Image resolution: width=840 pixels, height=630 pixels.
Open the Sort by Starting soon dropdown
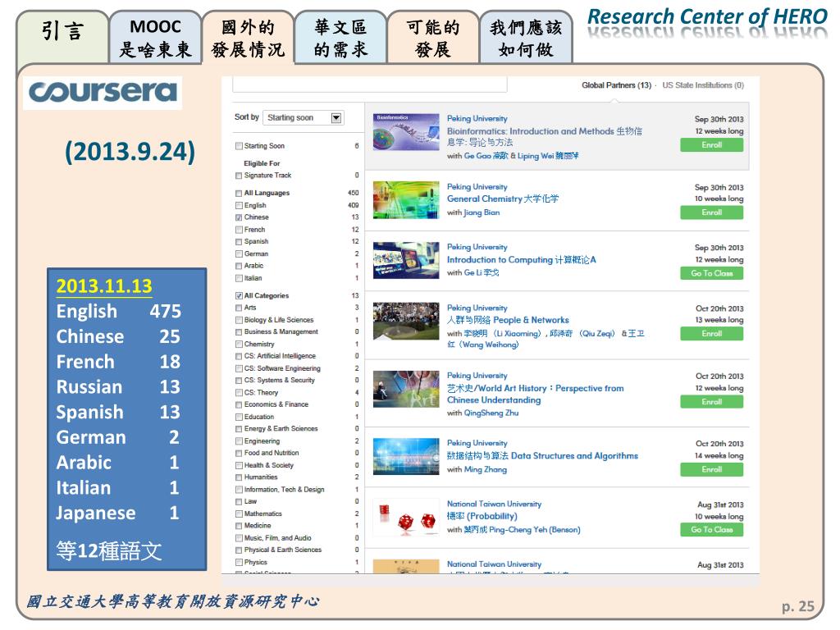point(304,118)
